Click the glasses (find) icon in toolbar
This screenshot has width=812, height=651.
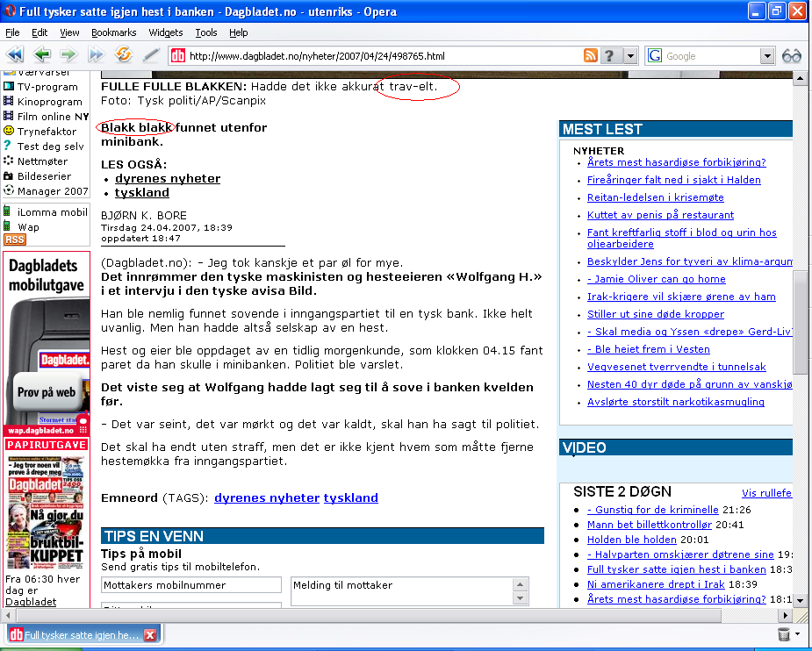792,56
